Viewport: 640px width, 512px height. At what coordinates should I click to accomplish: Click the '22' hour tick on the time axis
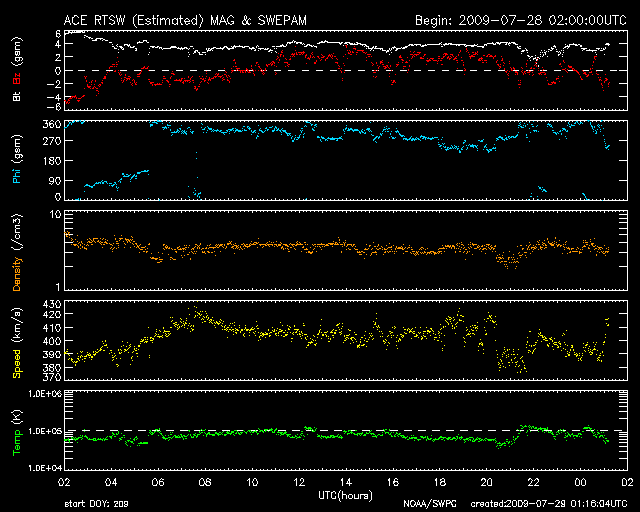click(533, 482)
